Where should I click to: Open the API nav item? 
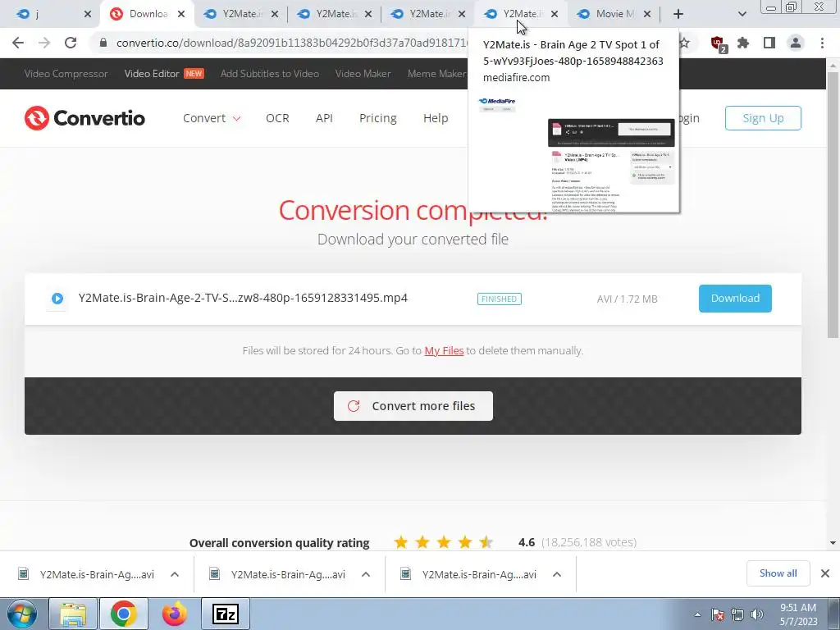(324, 118)
